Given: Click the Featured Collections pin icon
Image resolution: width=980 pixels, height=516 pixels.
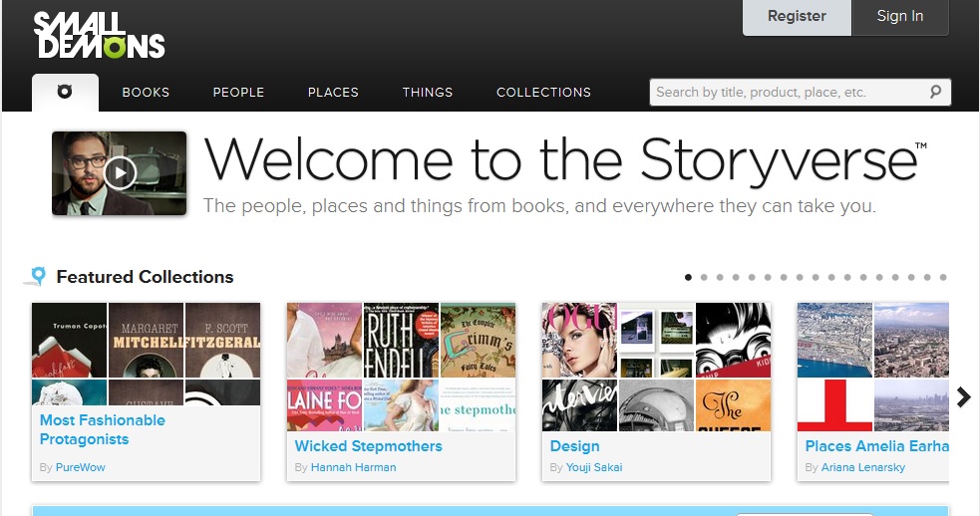Looking at the screenshot, I should pos(38,276).
